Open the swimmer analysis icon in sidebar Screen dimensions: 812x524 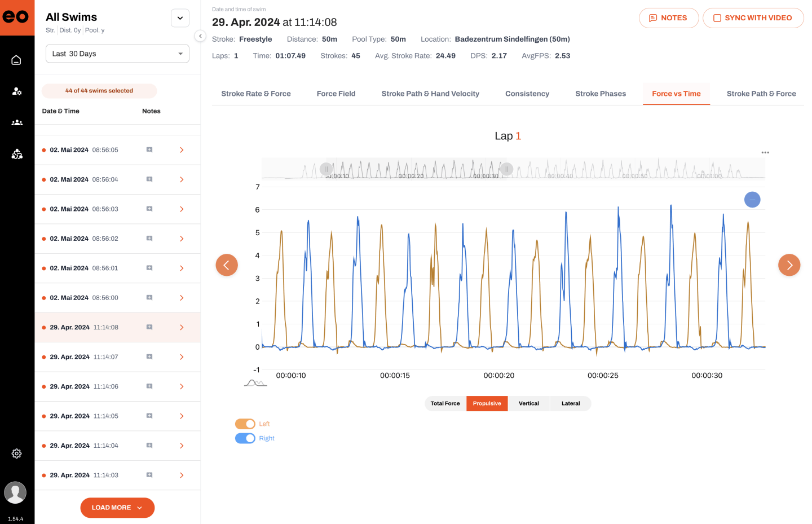click(17, 153)
